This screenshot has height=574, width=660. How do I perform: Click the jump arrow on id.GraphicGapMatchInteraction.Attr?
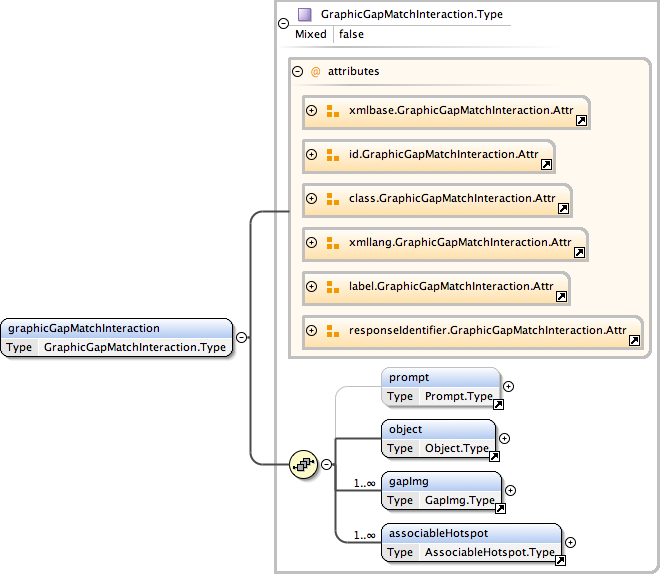546,165
